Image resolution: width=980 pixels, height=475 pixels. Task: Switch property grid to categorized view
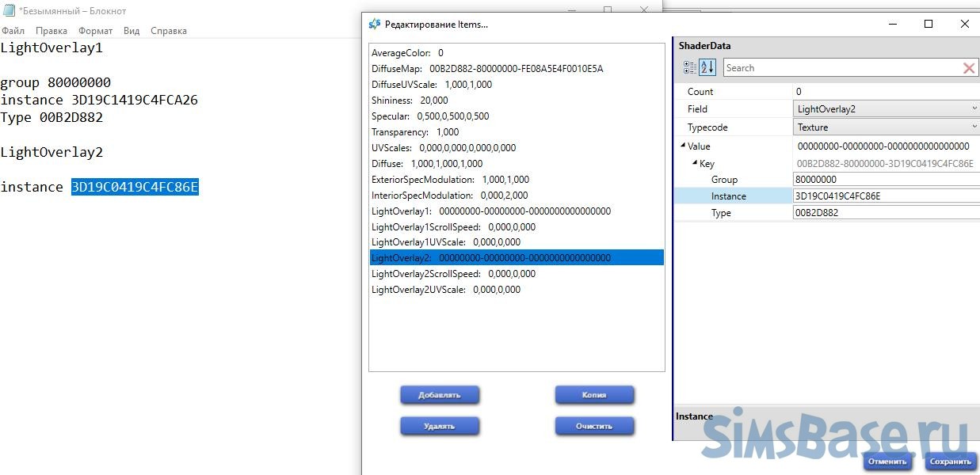pos(690,68)
